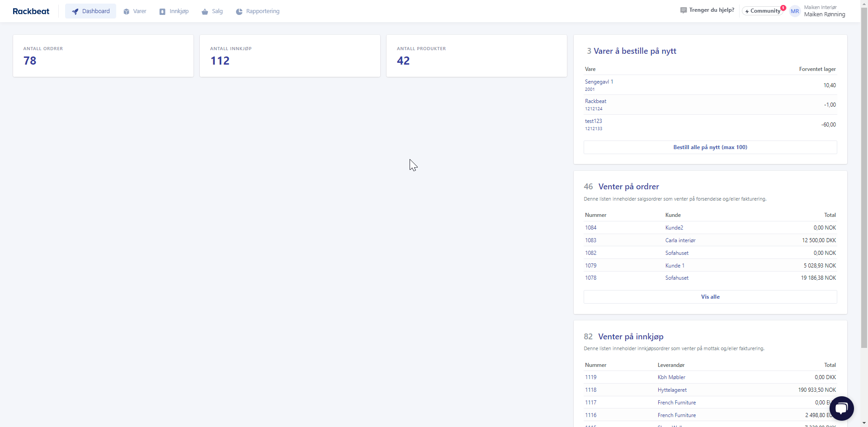Click Vis alle under Venter på ordrer

tap(710, 297)
